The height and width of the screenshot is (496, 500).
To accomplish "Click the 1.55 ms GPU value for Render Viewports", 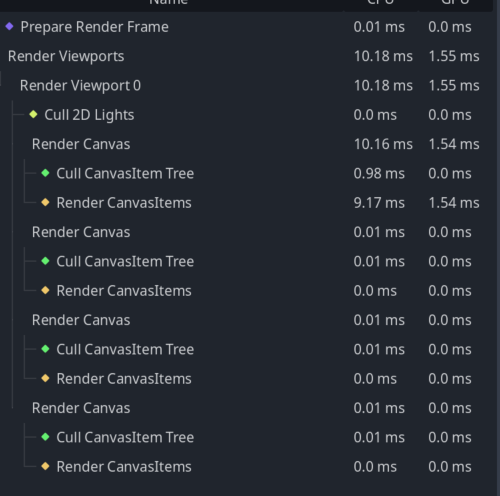I will pos(454,56).
